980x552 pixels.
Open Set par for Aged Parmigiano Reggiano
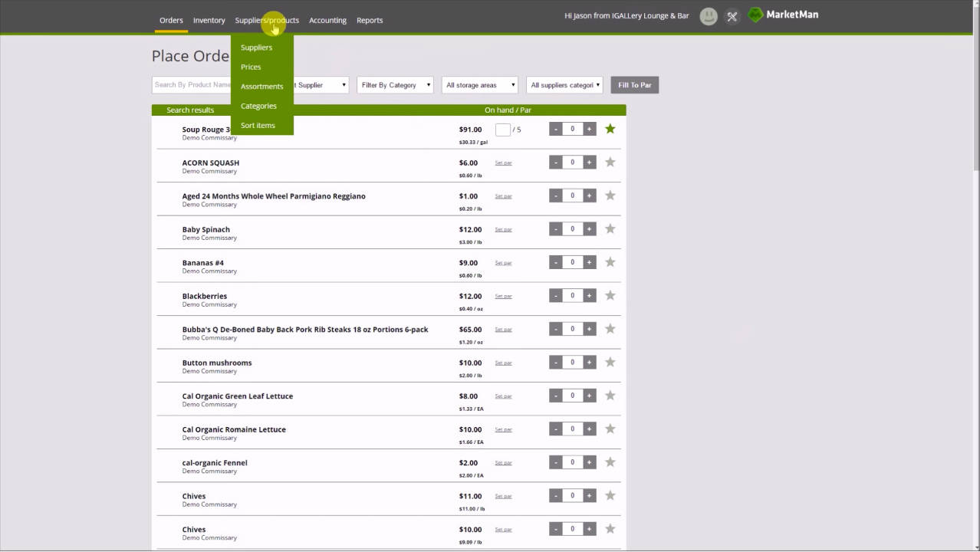pos(503,195)
